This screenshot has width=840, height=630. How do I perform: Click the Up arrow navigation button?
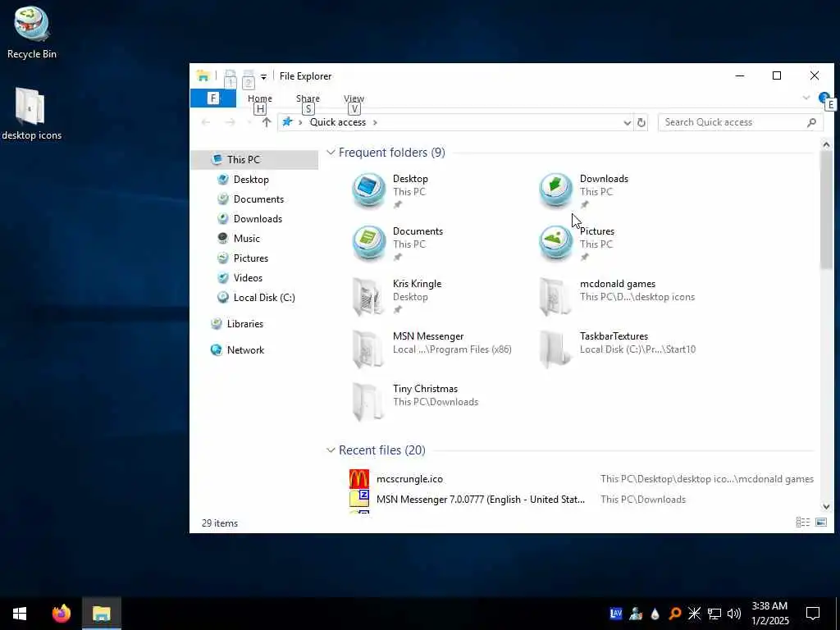pyautogui.click(x=267, y=122)
